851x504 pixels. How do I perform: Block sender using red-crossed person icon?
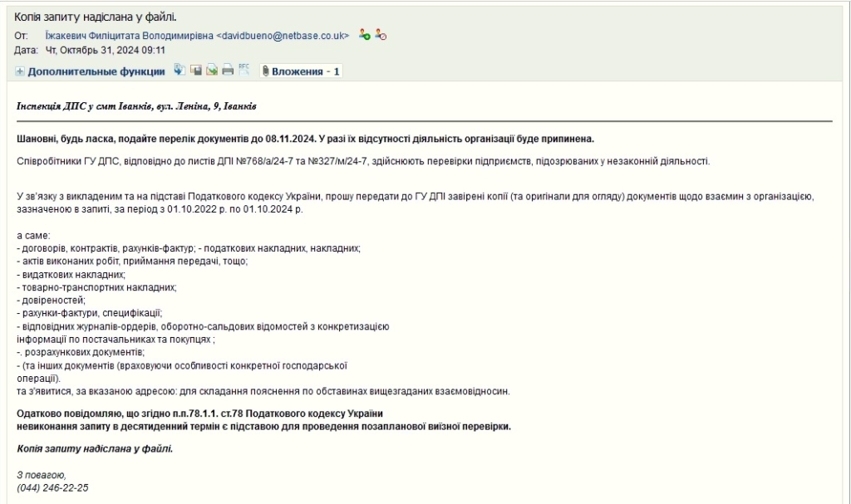[381, 35]
